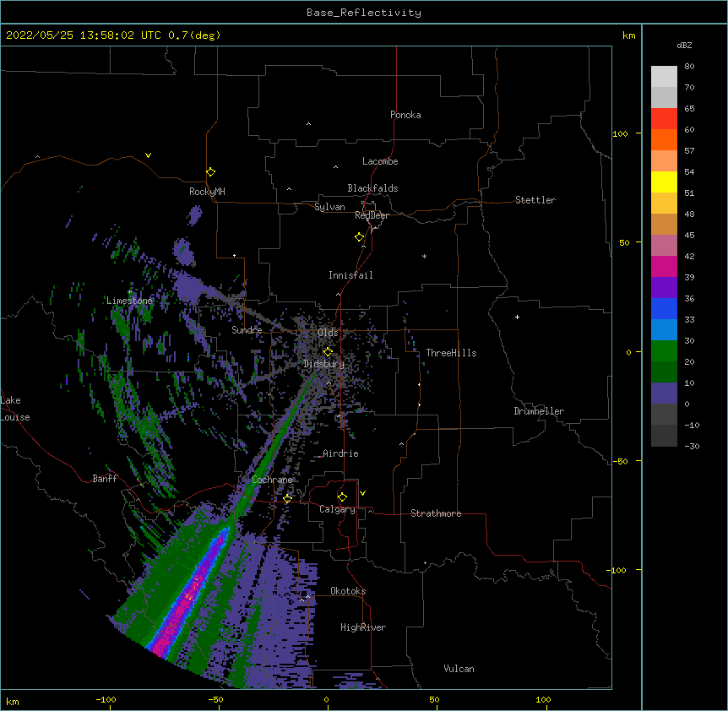This screenshot has width=728, height=711.
Task: Click the yellow diamond marker southeast of Cochrane
Action: click(287, 498)
